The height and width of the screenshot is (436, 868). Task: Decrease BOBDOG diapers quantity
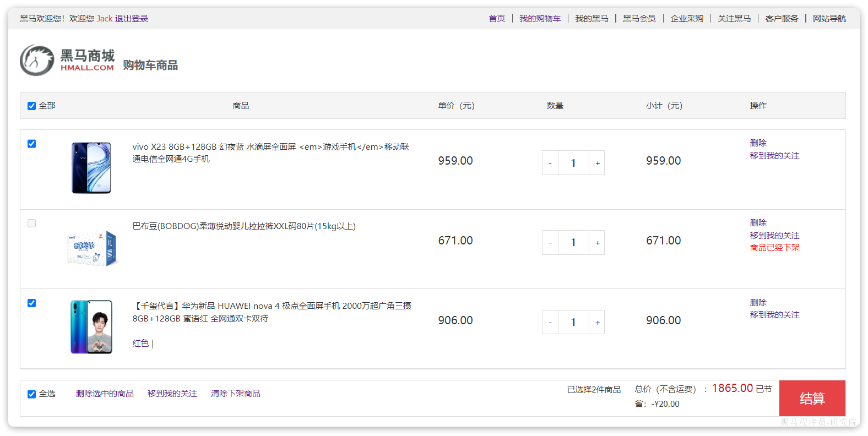[x=550, y=243]
